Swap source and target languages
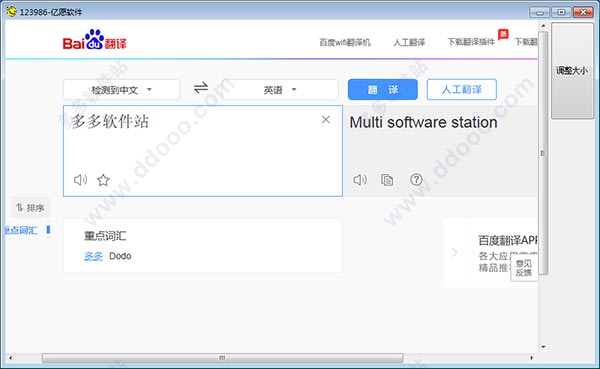600x369 pixels. coord(201,88)
